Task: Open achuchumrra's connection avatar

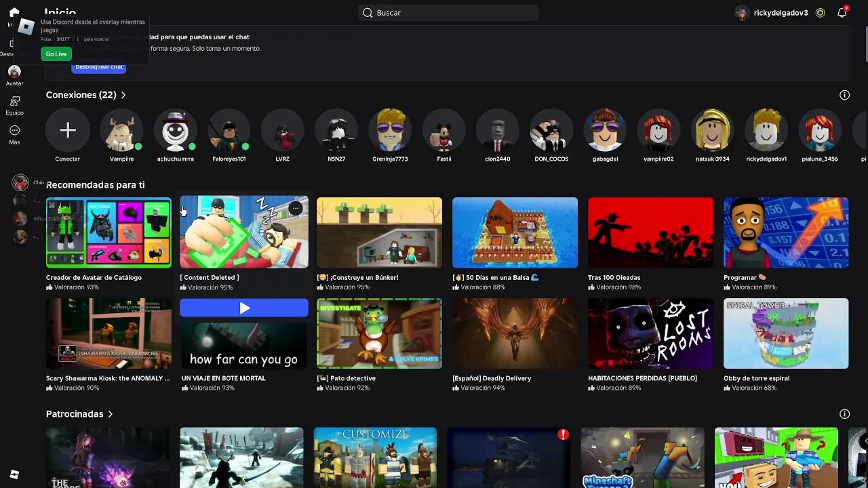Action: tap(175, 130)
